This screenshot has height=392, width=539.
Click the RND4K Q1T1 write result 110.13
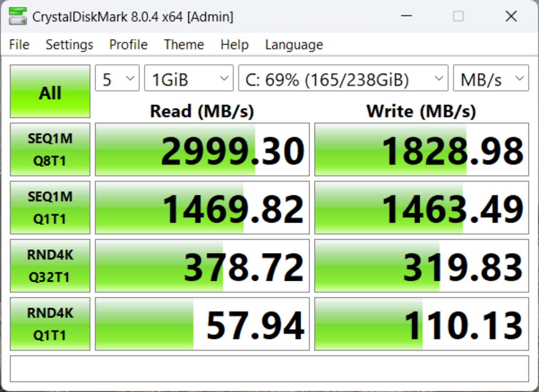pos(422,324)
